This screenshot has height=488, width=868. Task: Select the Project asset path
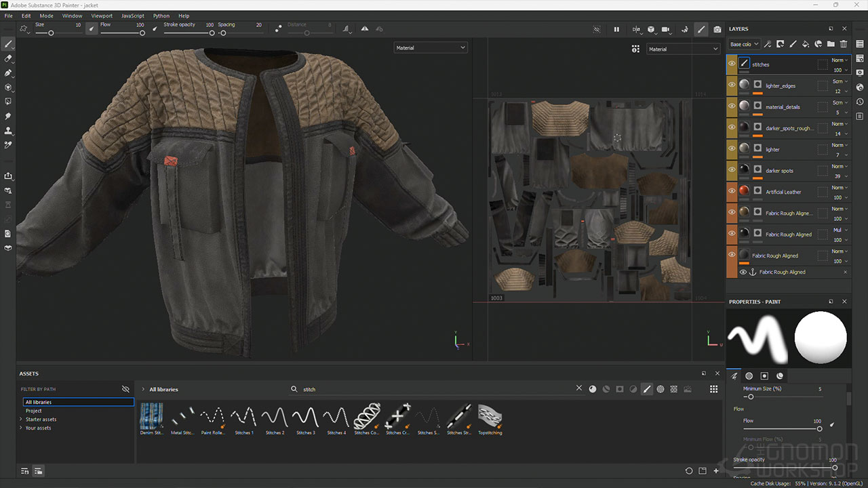pos(34,411)
